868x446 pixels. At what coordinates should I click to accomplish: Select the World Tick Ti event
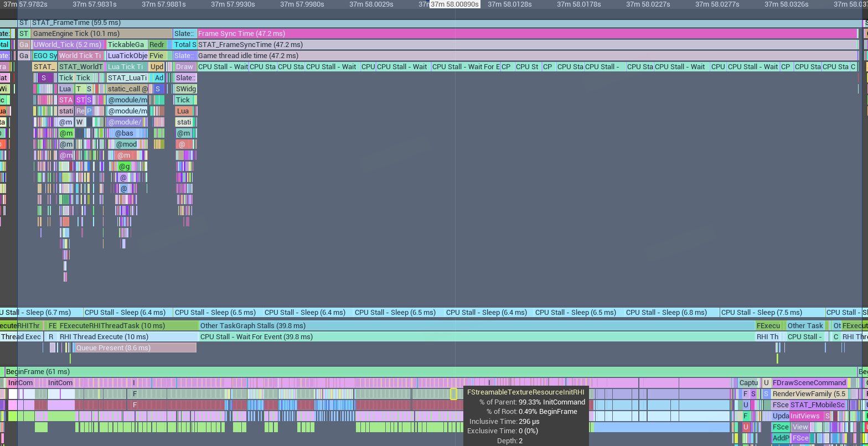81,56
